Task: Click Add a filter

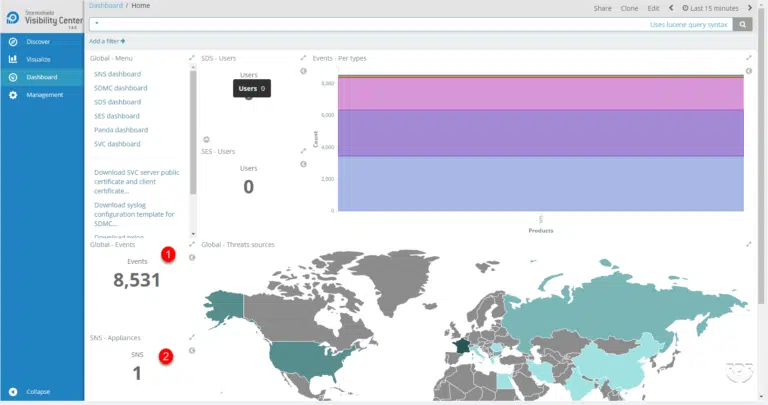Action: pos(107,41)
